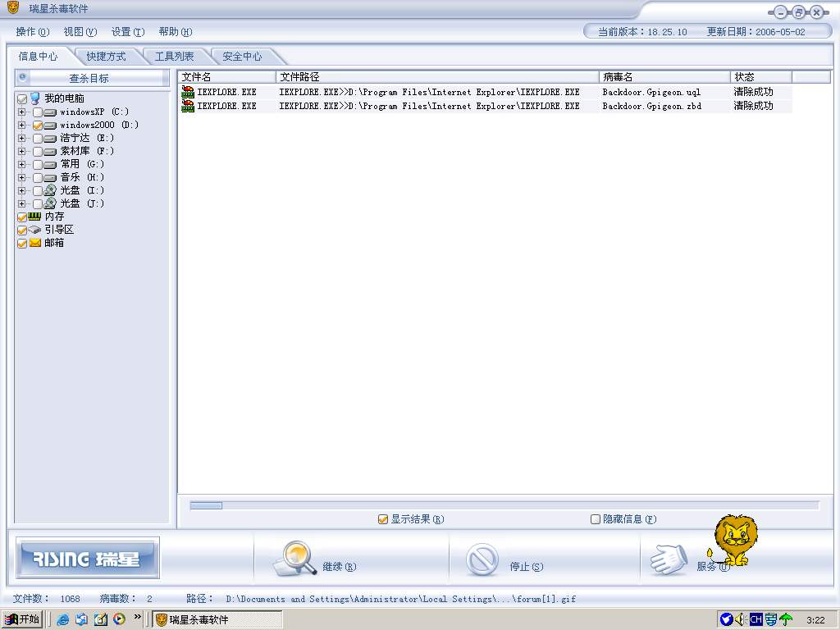The image size is (840, 630).
Task: Expand the 常用 (G:) tree node
Action: (21, 164)
